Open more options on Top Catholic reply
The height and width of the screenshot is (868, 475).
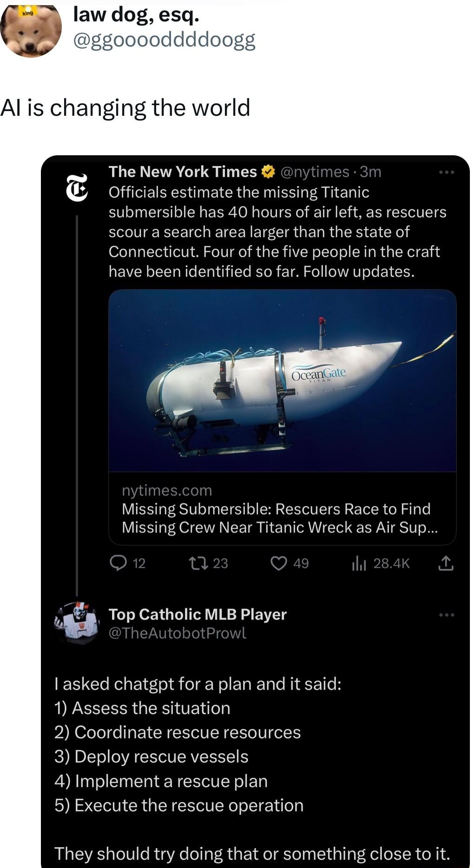(x=446, y=615)
